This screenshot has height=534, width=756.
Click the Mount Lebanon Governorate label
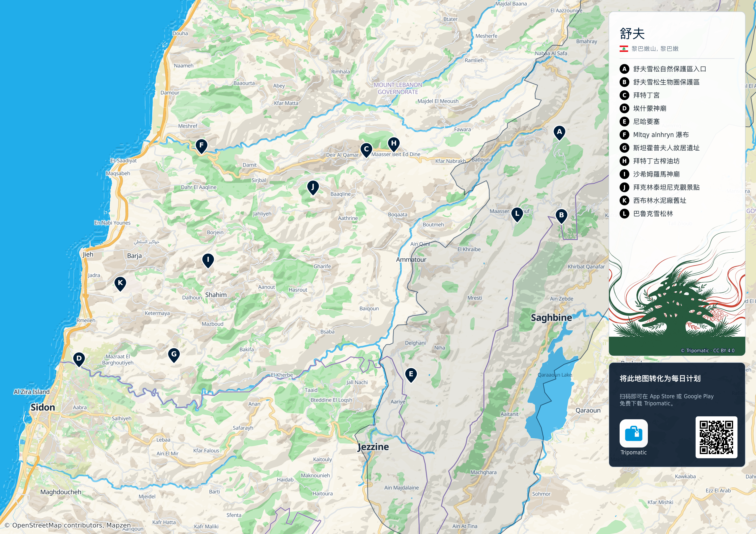tap(398, 88)
